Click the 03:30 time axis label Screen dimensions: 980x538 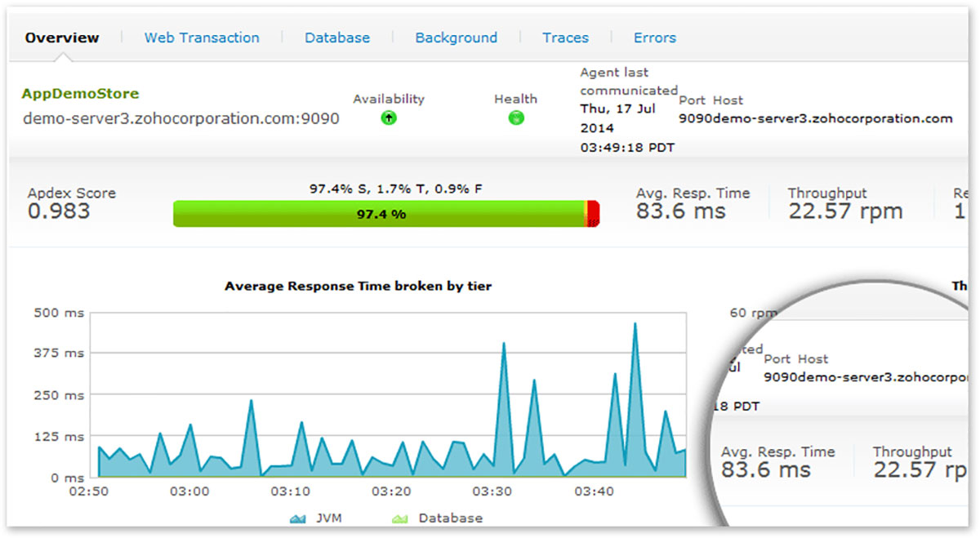click(x=492, y=492)
